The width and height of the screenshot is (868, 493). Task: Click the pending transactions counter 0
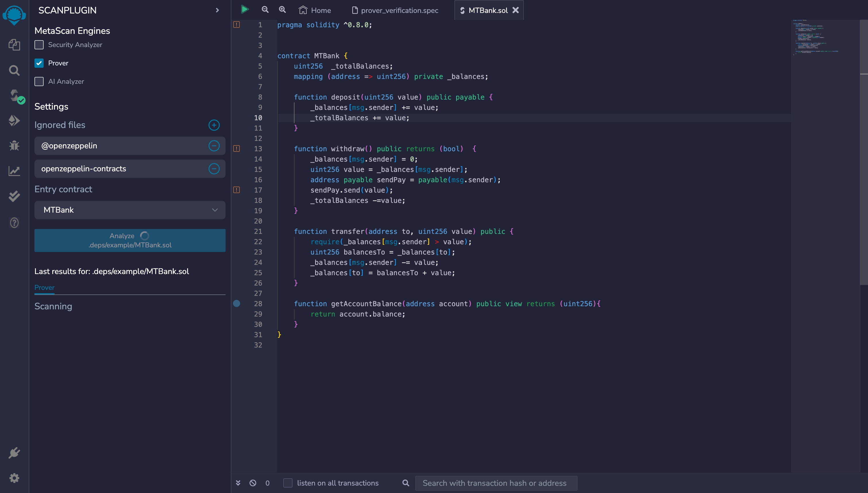(268, 483)
